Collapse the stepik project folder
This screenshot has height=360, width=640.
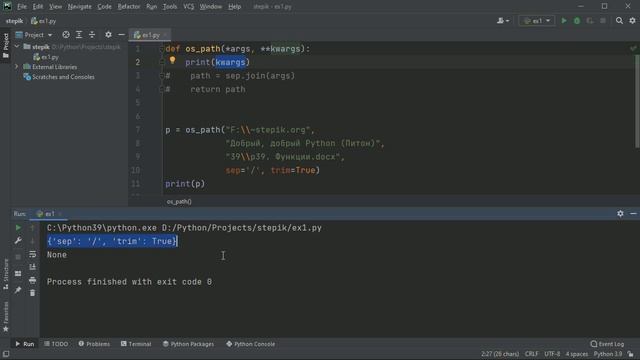(x=17, y=47)
